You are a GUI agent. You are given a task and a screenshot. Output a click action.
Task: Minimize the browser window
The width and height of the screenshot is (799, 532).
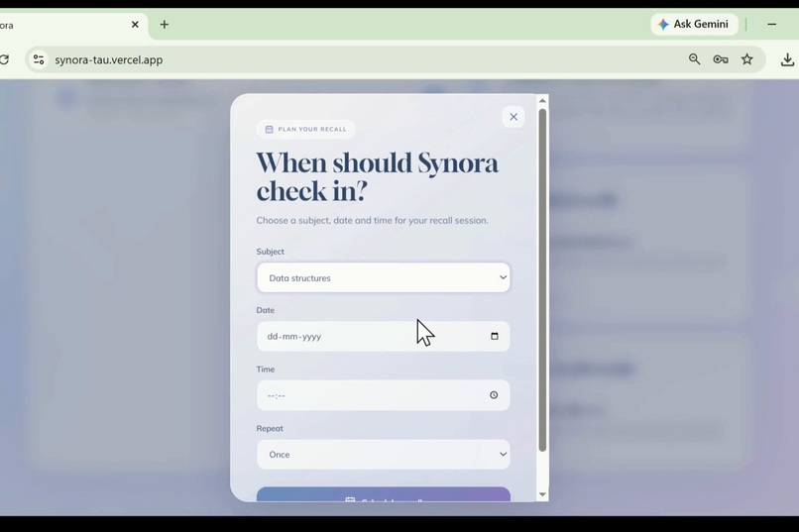tap(772, 25)
